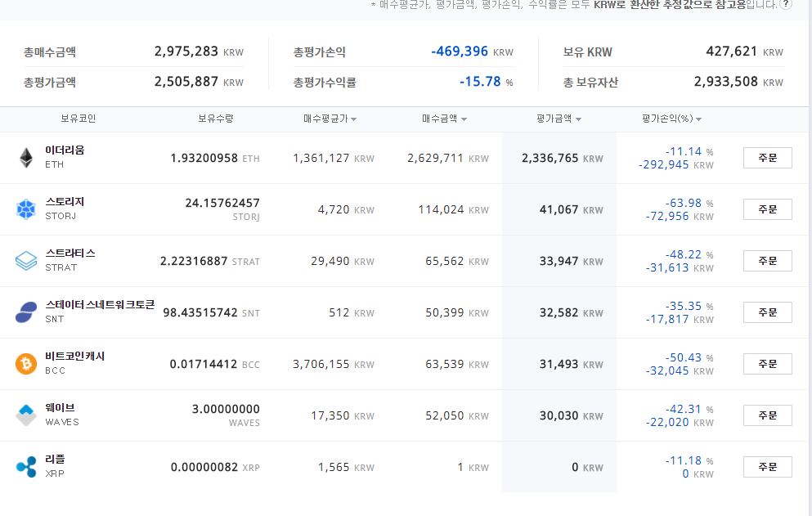Select the 스트라티스 coin name
The width and height of the screenshot is (812, 516).
tap(70, 254)
